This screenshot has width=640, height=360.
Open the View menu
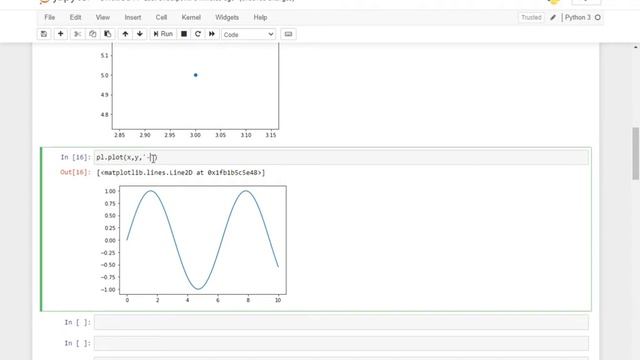103,18
